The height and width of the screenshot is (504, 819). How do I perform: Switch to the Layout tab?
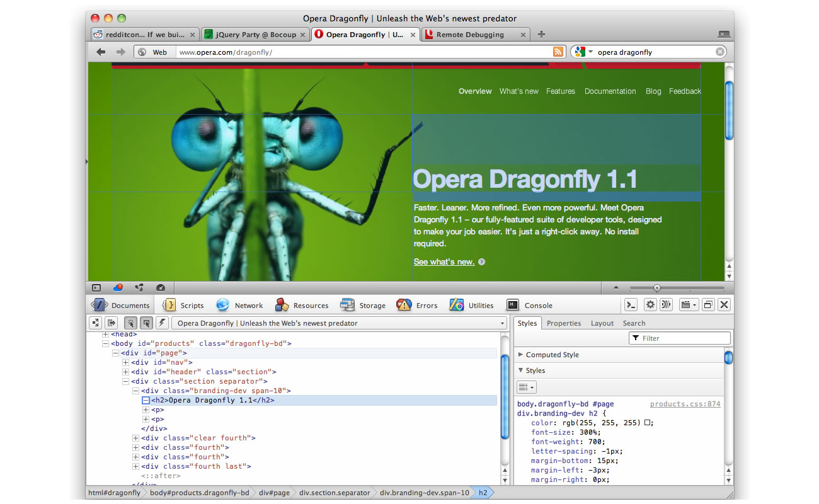pyautogui.click(x=602, y=323)
